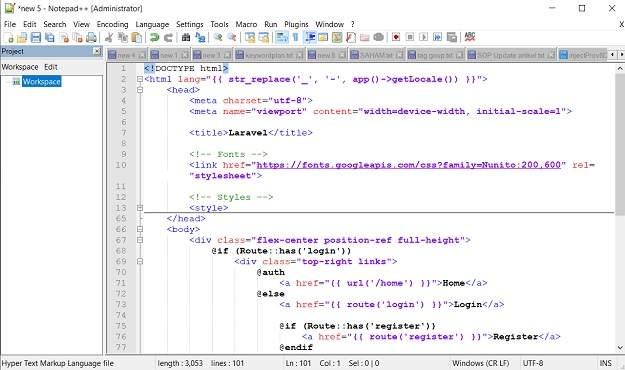This screenshot has height=370, width=625.
Task: Open the Edit menu in Project panel
Action: point(51,67)
